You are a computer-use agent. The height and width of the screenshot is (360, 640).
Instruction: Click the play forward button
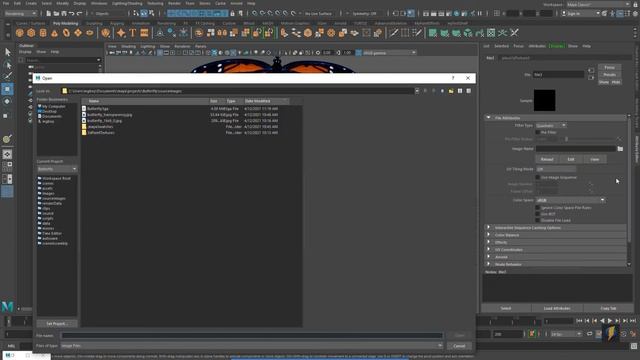[x=610, y=321]
